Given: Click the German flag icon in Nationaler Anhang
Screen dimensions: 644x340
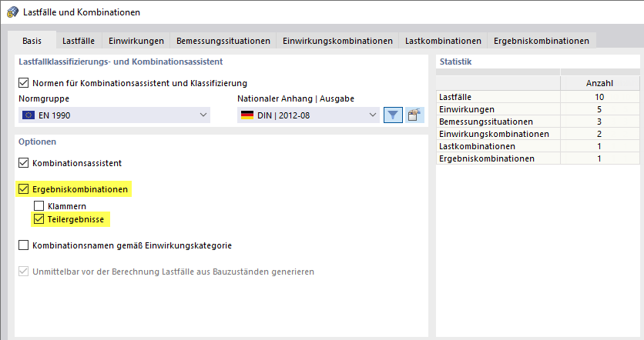Looking at the screenshot, I should [x=247, y=115].
